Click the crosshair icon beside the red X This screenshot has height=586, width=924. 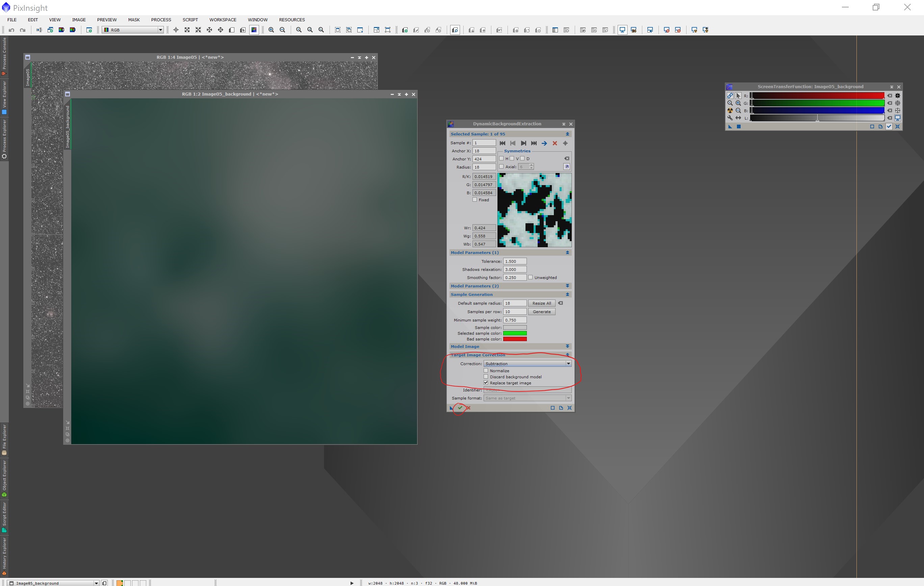click(x=565, y=143)
